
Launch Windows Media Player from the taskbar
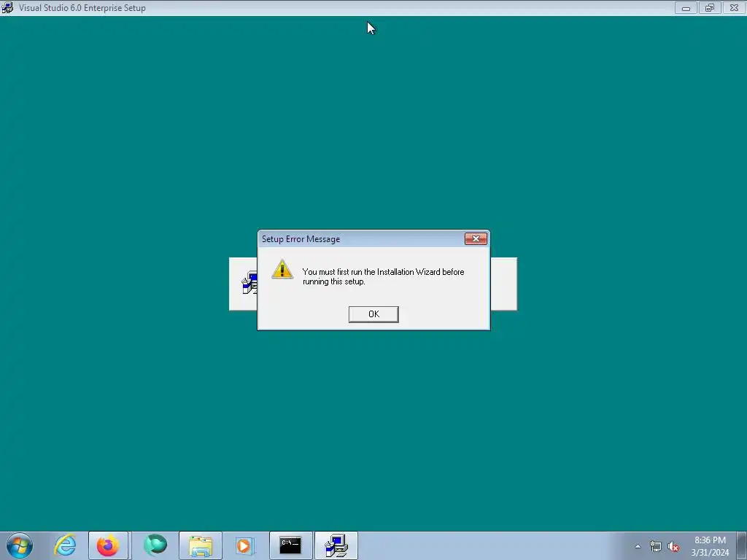[x=244, y=545]
